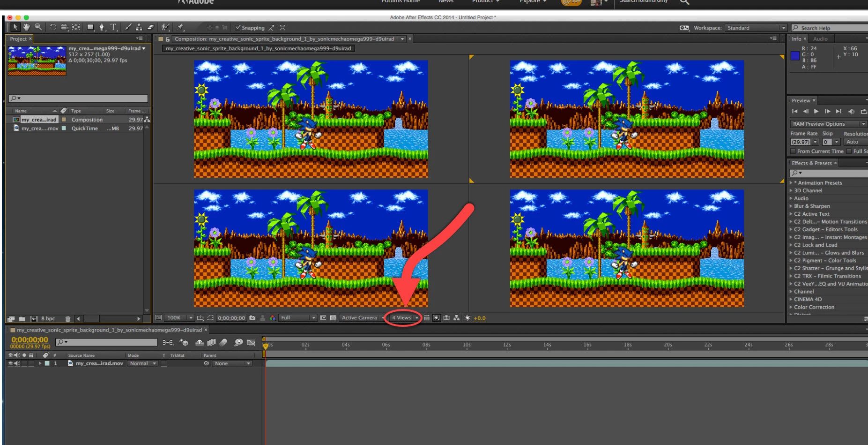
Task: Click the 8 bpc color depth button
Action: tap(48, 319)
